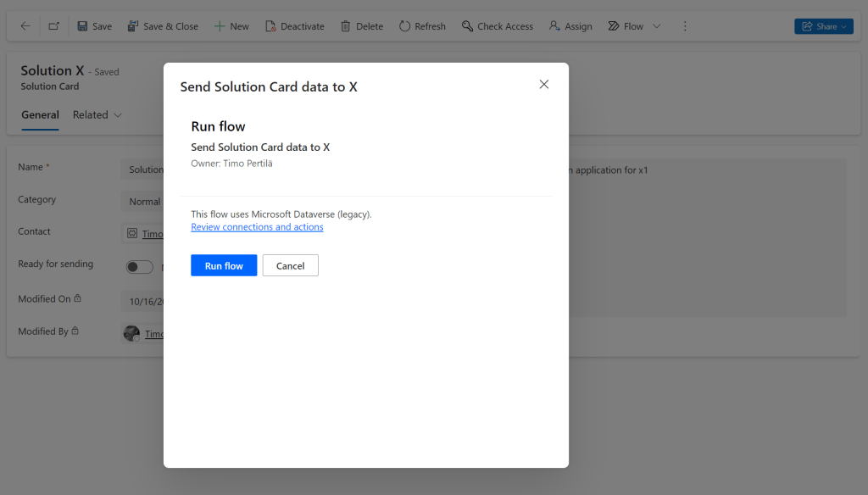Open Review connections and actions link
This screenshot has height=495, width=868.
coord(257,227)
